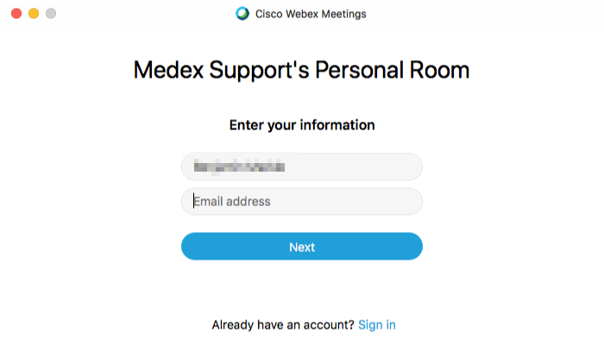The width and height of the screenshot is (604, 364).
Task: Click the gray zoom window button
Action: click(51, 14)
